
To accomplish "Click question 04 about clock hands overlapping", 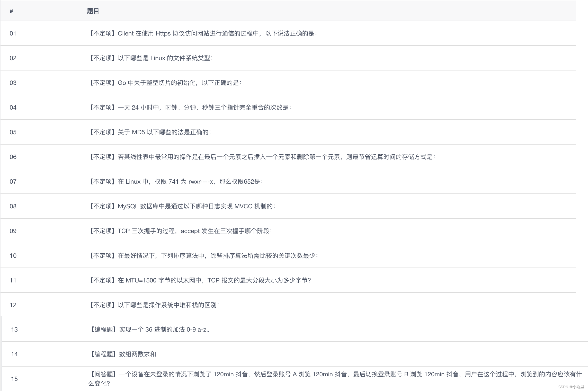I will point(190,108).
